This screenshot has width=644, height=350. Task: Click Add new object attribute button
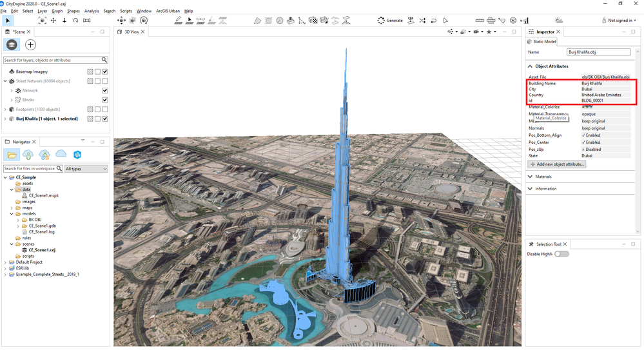coord(557,164)
